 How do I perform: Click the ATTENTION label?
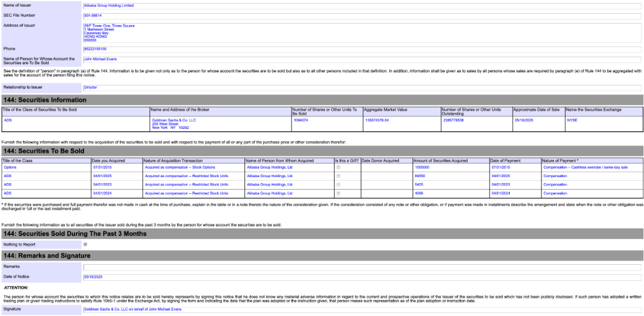click(16, 287)
